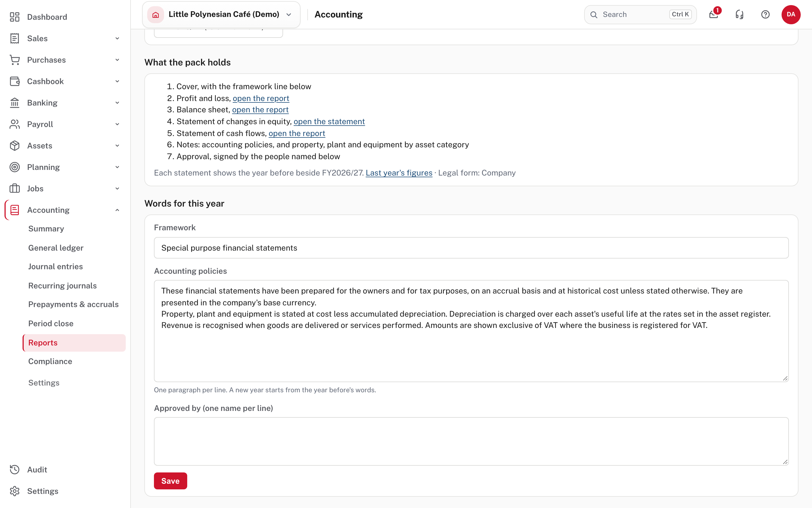Click the Audit history icon
This screenshot has width=812, height=508.
pos(14,470)
